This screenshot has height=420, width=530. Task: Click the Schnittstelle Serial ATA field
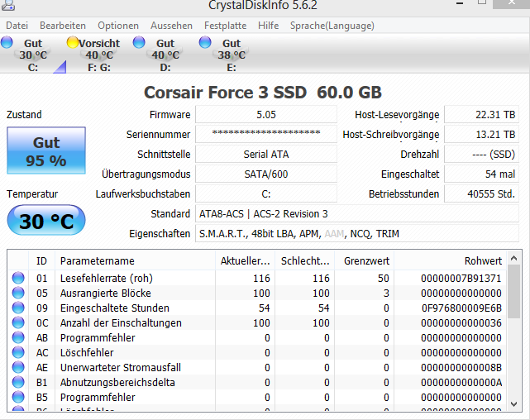pos(266,154)
